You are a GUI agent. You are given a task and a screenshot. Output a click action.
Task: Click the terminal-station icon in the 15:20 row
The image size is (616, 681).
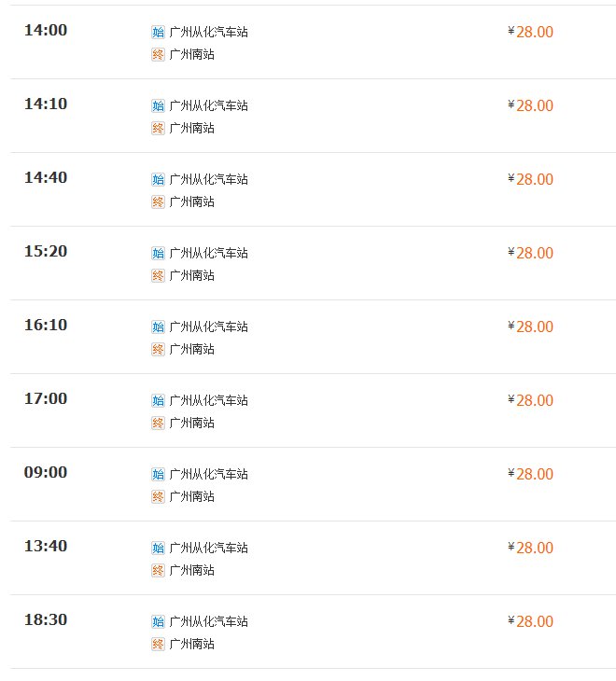tap(158, 275)
